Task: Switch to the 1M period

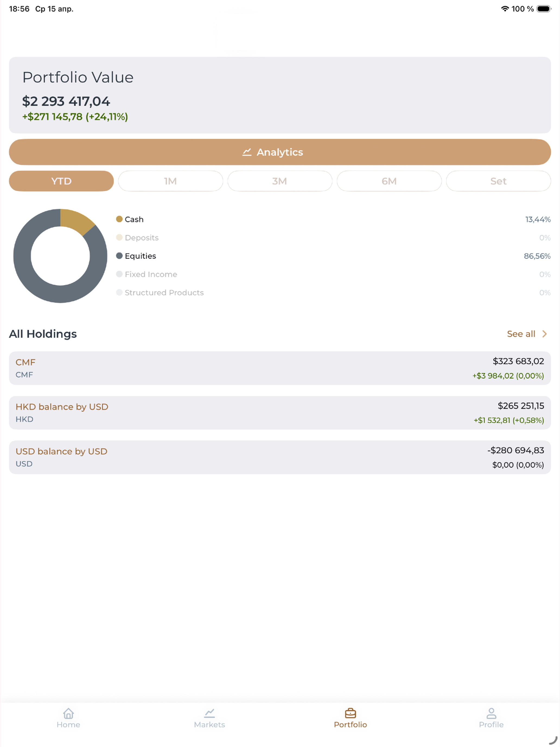Action: click(x=170, y=181)
